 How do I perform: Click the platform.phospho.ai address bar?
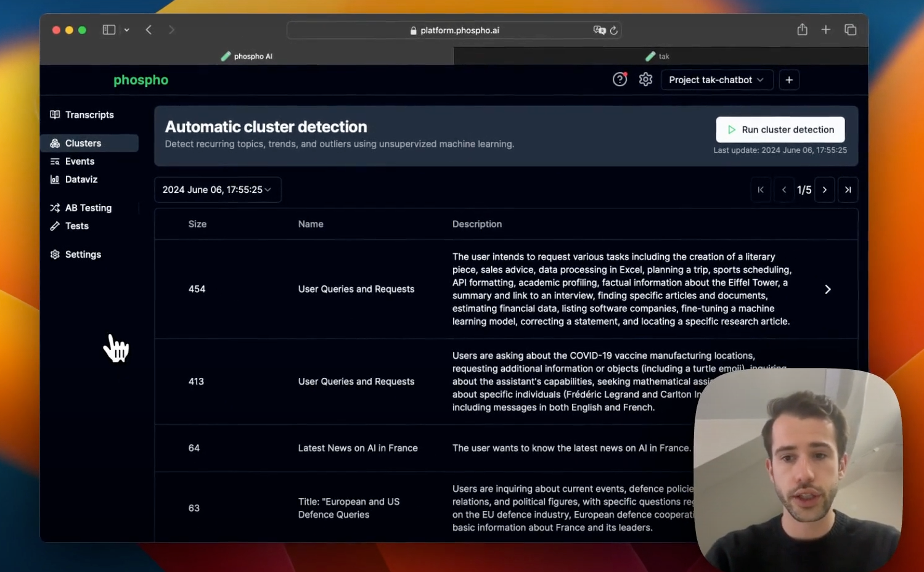click(x=454, y=30)
